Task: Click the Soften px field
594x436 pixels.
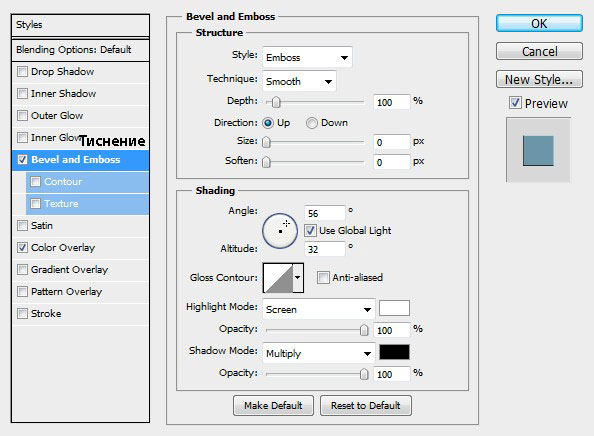Action: click(x=392, y=163)
